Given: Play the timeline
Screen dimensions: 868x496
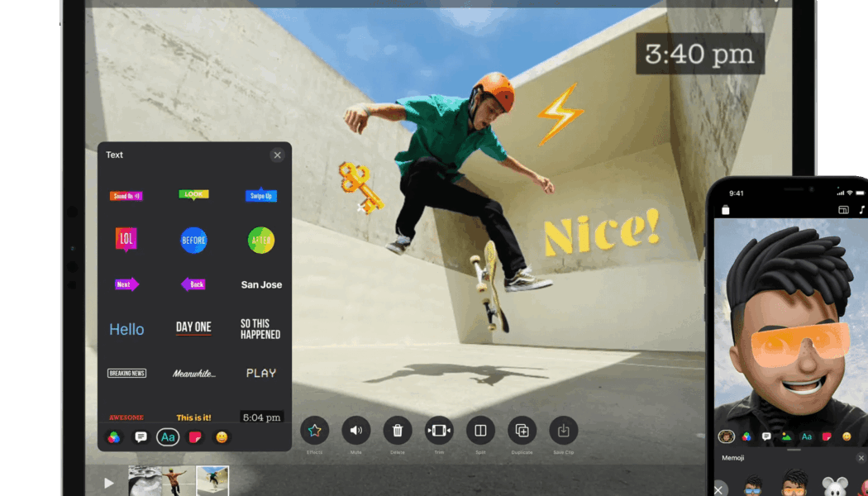Looking at the screenshot, I should point(107,483).
